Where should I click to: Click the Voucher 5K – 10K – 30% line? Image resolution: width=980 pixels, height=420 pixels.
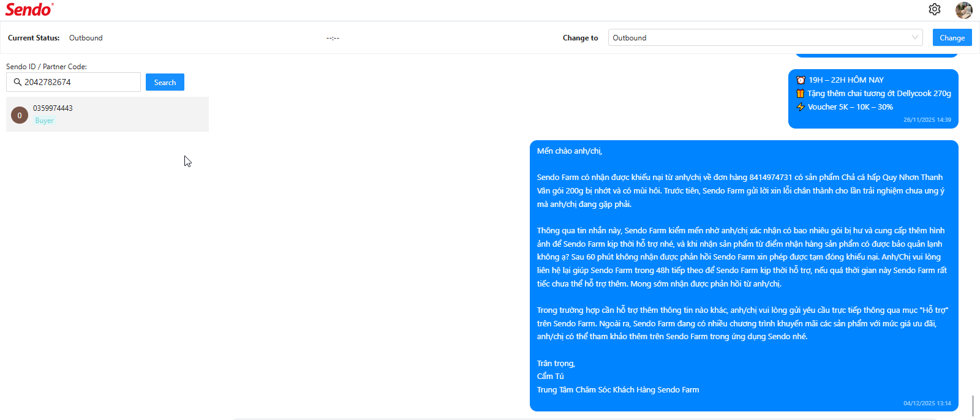(850, 107)
